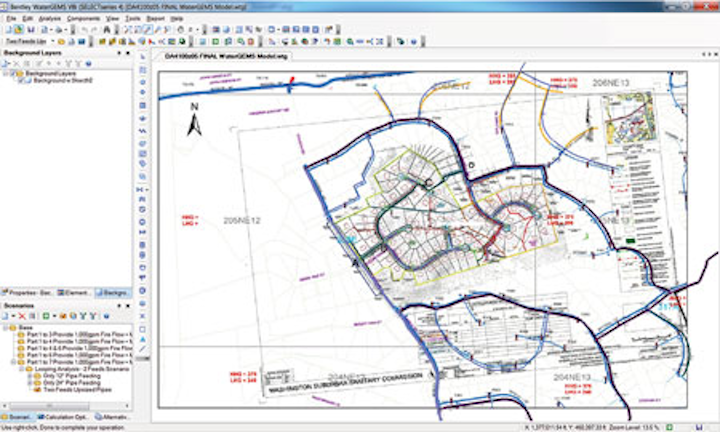720x432 pixels.
Task: Select Part 1 to 3 Provide 1,000gpm scenario
Action: click(79, 335)
